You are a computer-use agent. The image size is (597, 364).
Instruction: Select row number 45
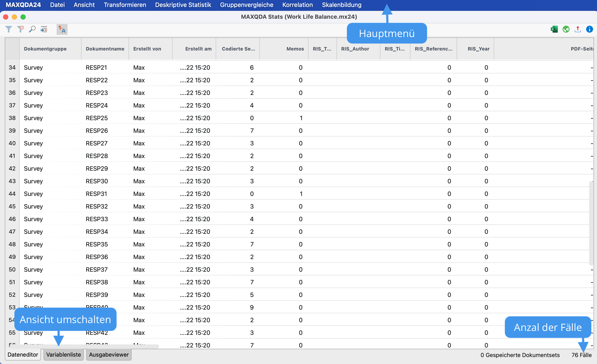click(x=12, y=206)
